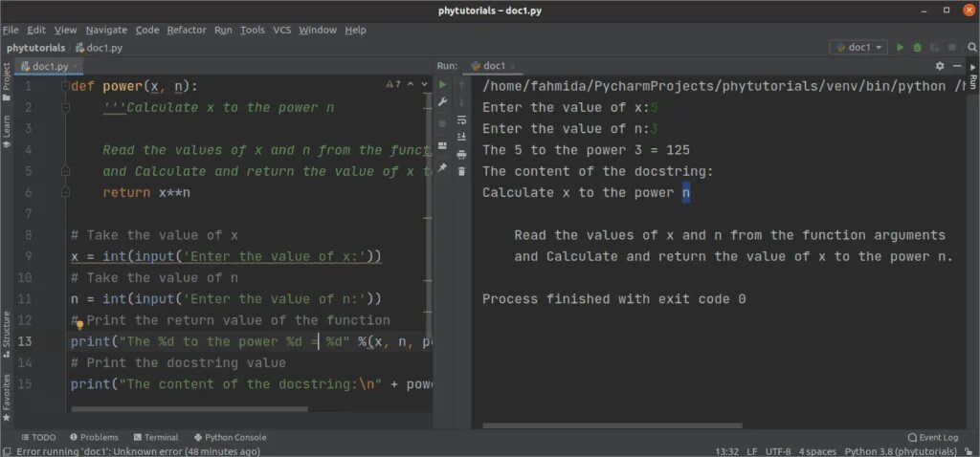Click the print icon in Run panel
This screenshot has width=980, height=457.
click(462, 154)
